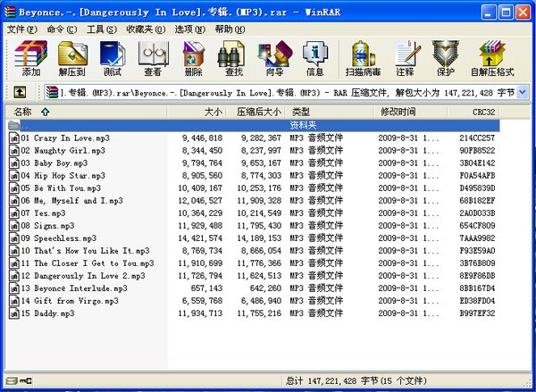The height and width of the screenshot is (392, 536).
Task: Click the drive icon in status bar
Action: 12,380
